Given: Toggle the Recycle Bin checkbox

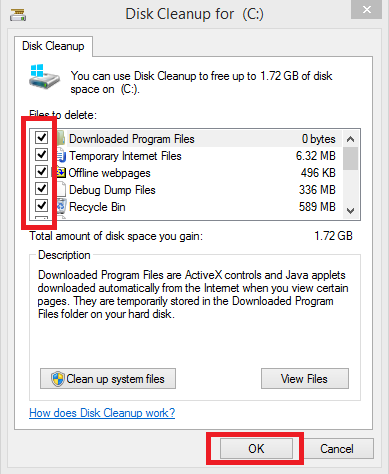Looking at the screenshot, I should [x=42, y=205].
